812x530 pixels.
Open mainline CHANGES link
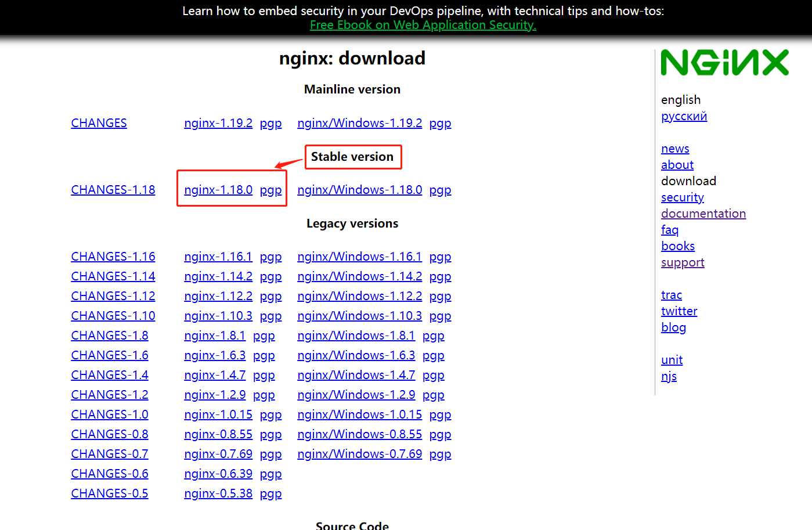pyautogui.click(x=99, y=123)
